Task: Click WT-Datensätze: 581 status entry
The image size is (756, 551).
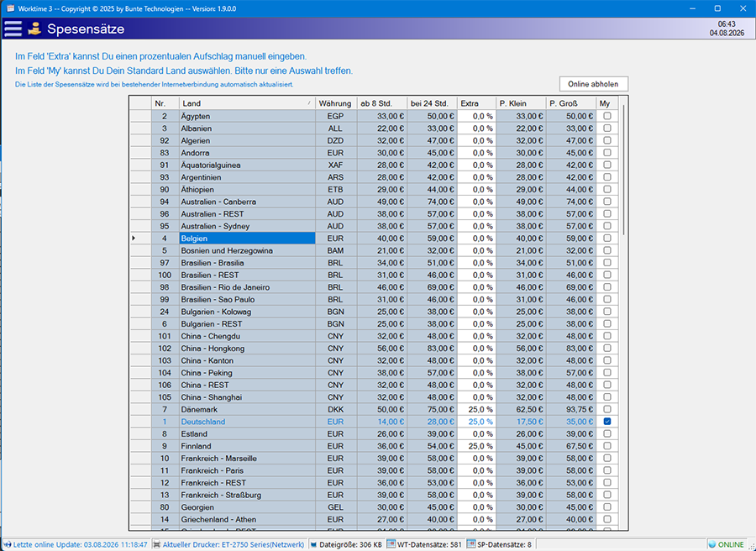Action: [429, 544]
